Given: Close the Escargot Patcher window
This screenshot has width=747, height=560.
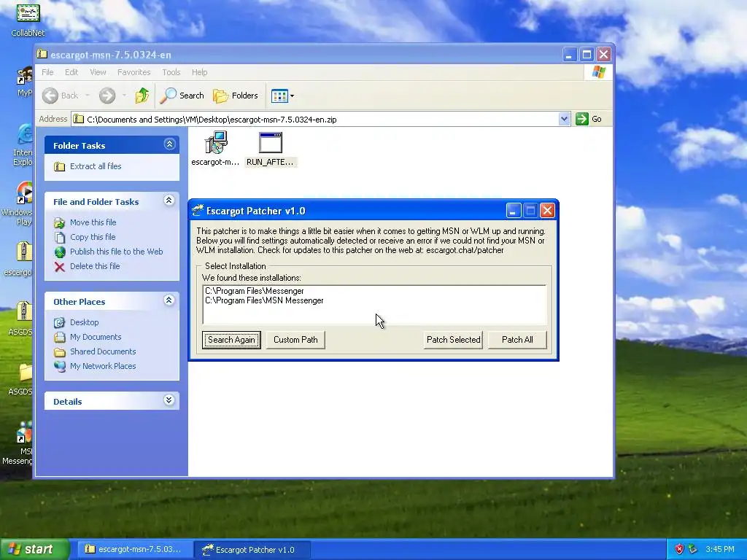Looking at the screenshot, I should pos(547,211).
